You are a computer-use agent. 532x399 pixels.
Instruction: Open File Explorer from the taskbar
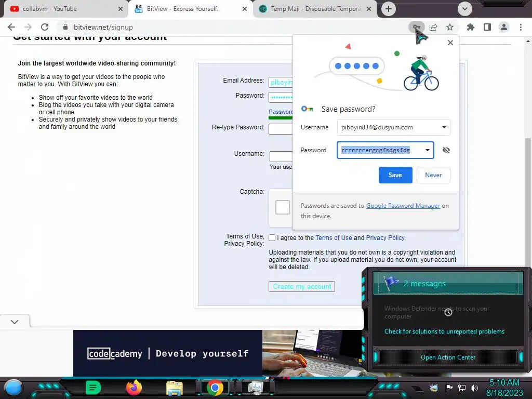click(175, 388)
